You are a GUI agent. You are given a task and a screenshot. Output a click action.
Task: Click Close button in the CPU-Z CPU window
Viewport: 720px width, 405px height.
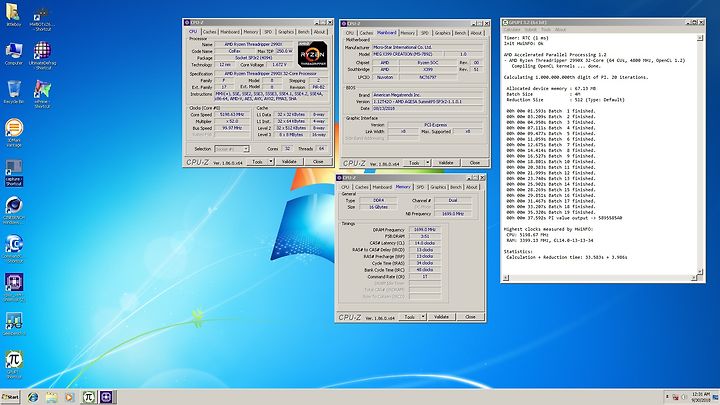pos(318,162)
